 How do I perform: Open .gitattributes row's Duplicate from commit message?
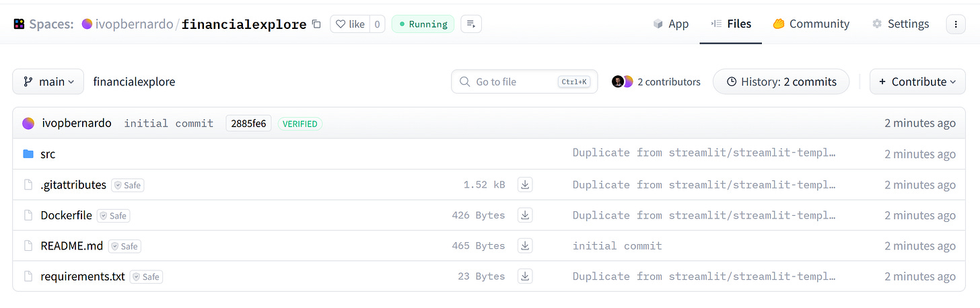[x=704, y=184]
